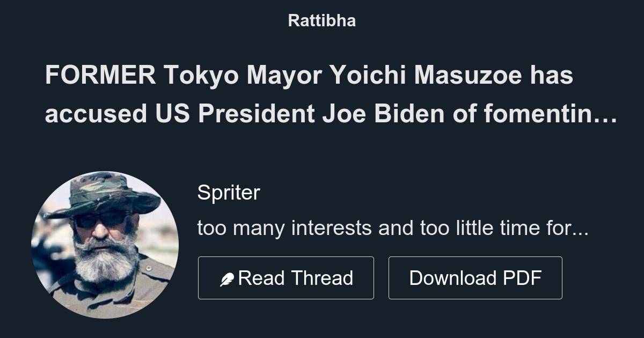This screenshot has height=338, width=644.
Task: Click "FORMER Tokyo Mayor" in the headline
Action: point(142,76)
